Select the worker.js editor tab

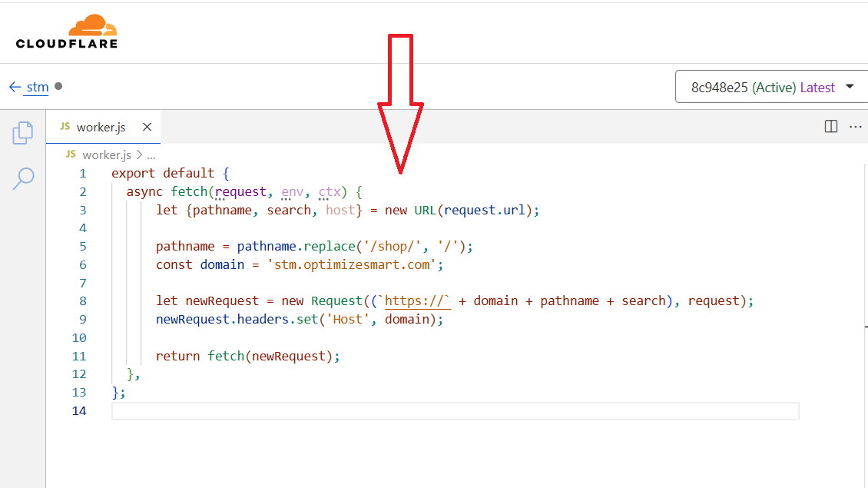(101, 127)
